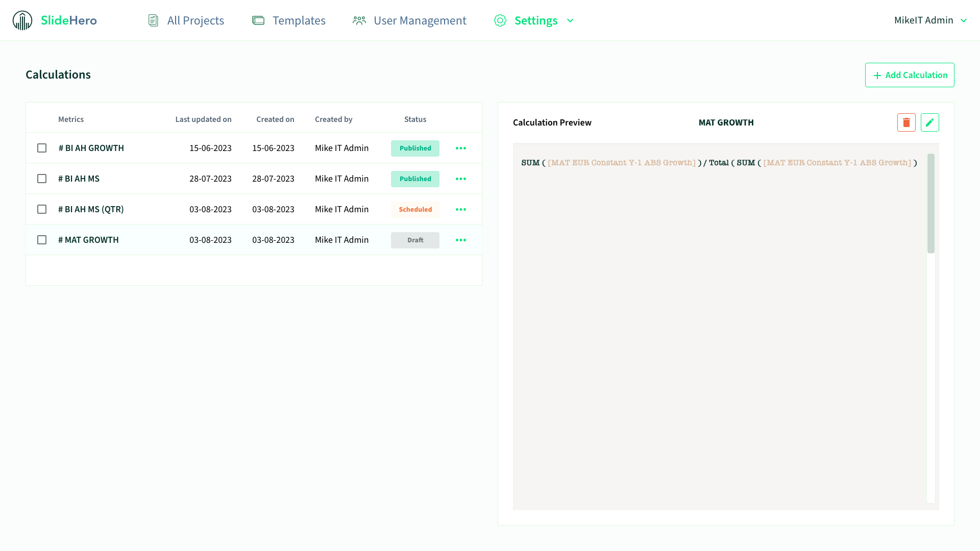Screen dimensions: 980x551
Task: Delete the MAT GROWTH calculation with trash icon
Action: (x=906, y=122)
